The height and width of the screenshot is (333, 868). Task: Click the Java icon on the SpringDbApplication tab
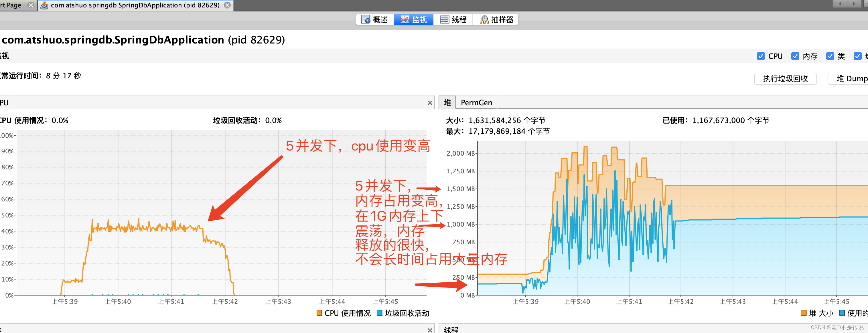(44, 5)
